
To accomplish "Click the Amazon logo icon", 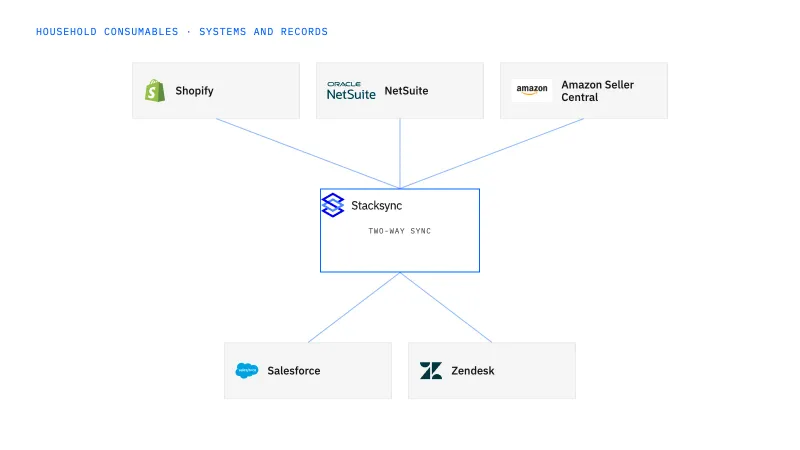I will pyautogui.click(x=532, y=91).
